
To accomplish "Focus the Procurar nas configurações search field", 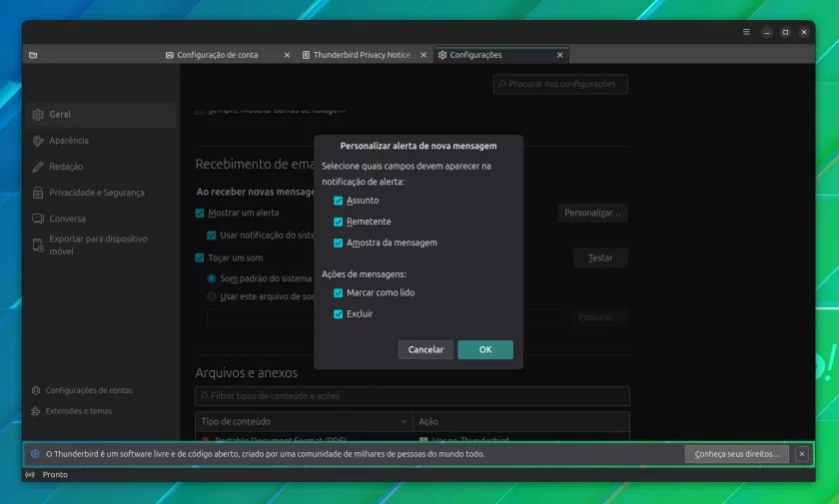I will point(560,84).
